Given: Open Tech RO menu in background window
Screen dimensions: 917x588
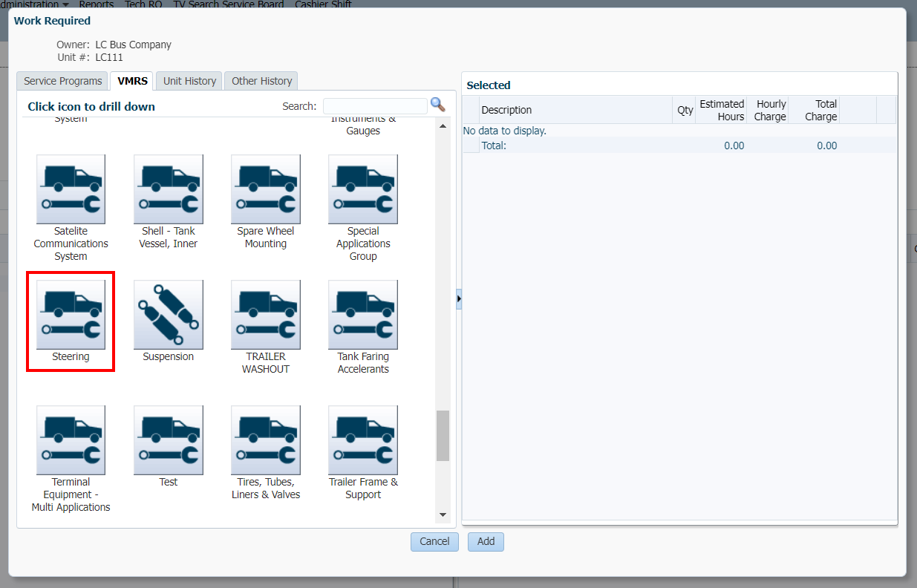Looking at the screenshot, I should tap(143, 4).
